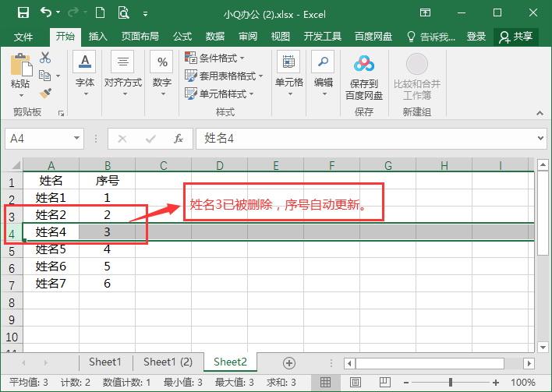The height and width of the screenshot is (392, 552).
Task: Open the 开发工具 ribbon tab
Action: (323, 37)
